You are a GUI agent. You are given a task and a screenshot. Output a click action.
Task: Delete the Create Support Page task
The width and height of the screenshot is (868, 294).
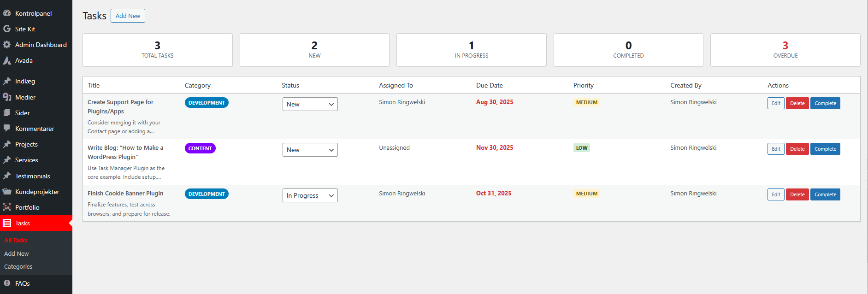click(x=797, y=103)
